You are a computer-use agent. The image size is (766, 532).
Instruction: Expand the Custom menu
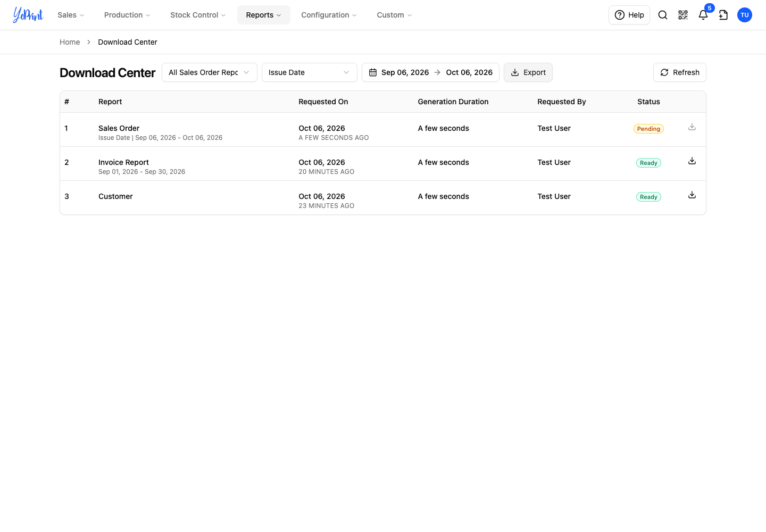394,15
